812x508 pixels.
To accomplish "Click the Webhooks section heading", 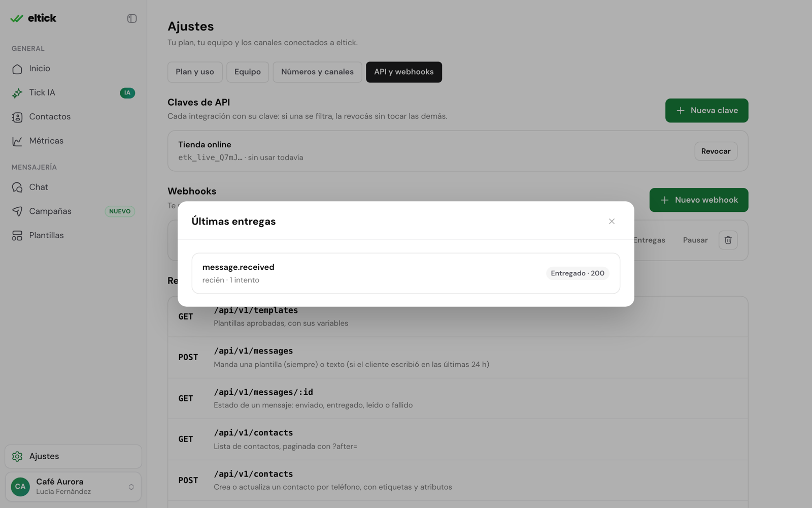I will 192,191.
